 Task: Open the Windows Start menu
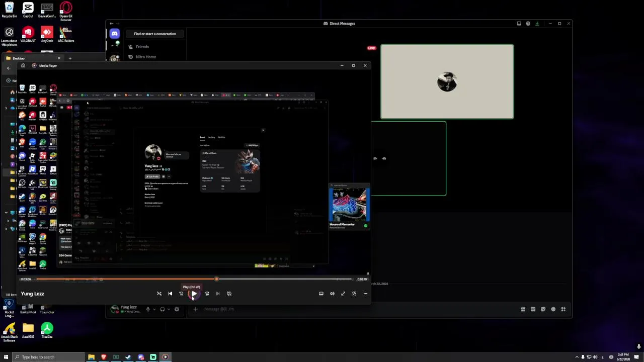click(6, 357)
